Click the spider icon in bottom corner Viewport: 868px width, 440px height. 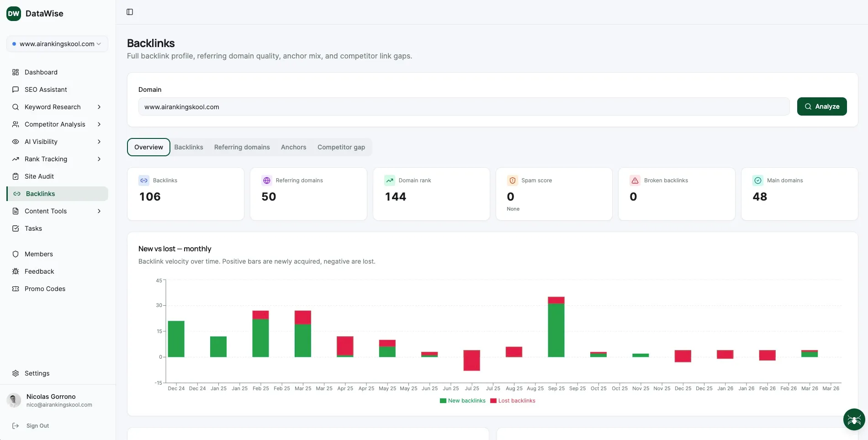coord(853,419)
